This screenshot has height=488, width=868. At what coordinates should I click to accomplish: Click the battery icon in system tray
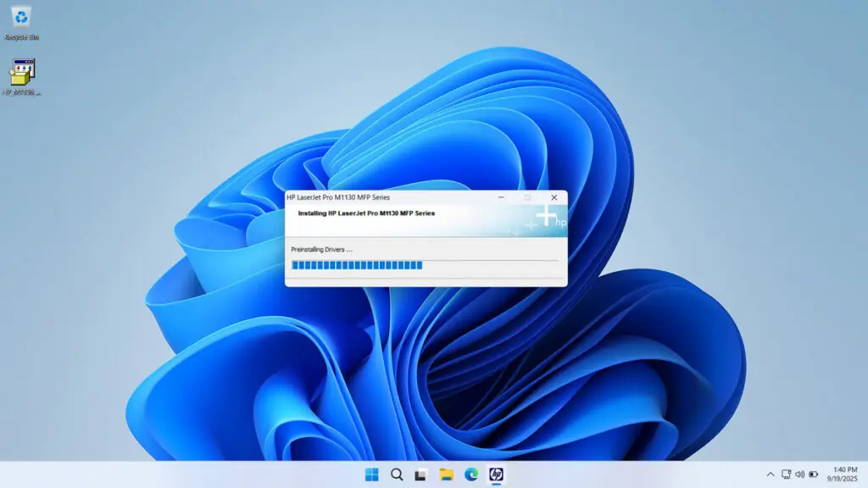pyautogui.click(x=812, y=475)
